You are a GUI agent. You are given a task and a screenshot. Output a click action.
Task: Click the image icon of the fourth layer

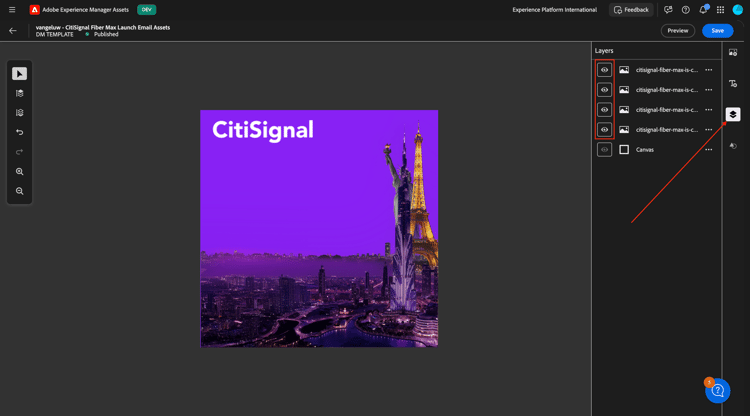coord(624,130)
